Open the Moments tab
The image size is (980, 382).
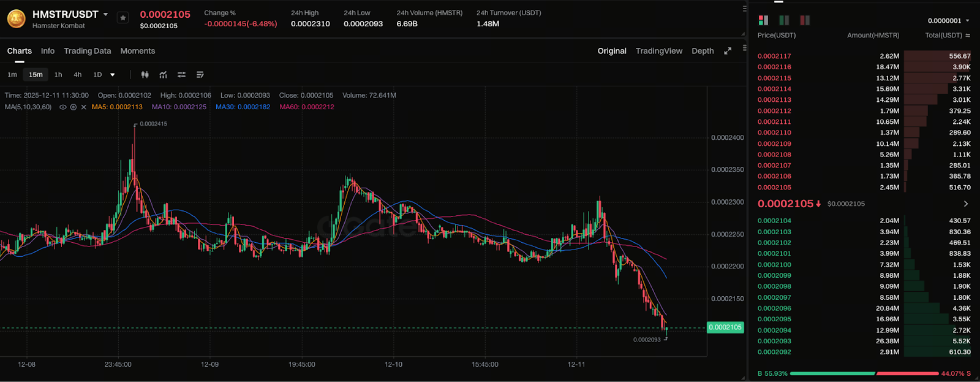point(138,51)
